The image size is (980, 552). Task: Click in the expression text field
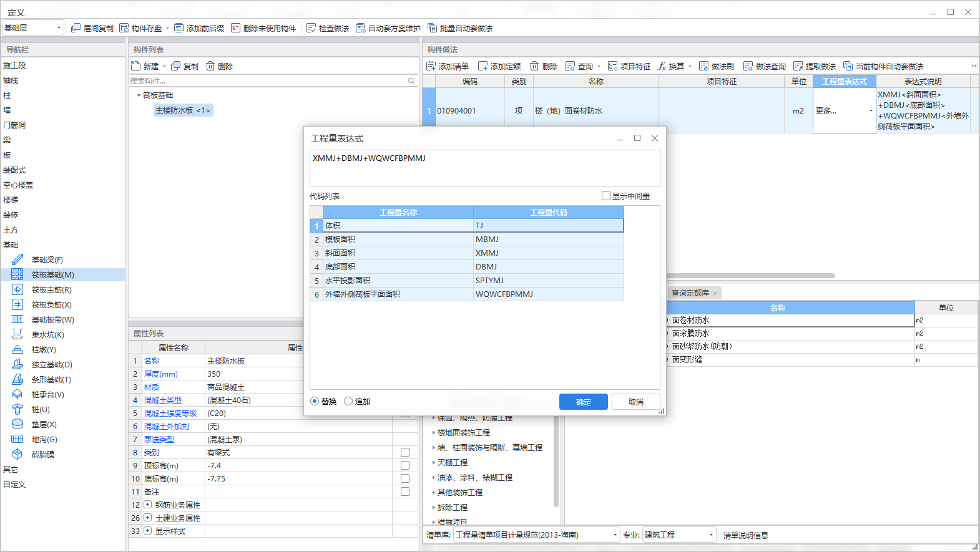[x=484, y=168]
